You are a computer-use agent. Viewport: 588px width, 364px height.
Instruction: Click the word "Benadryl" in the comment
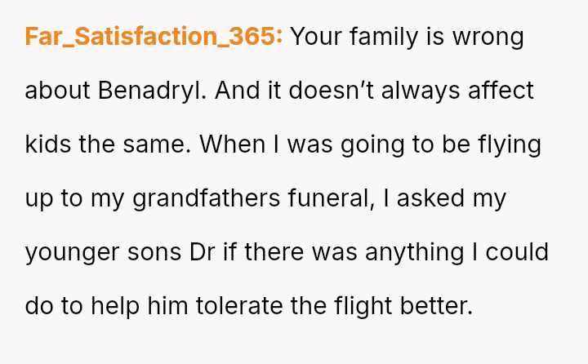click(156, 91)
